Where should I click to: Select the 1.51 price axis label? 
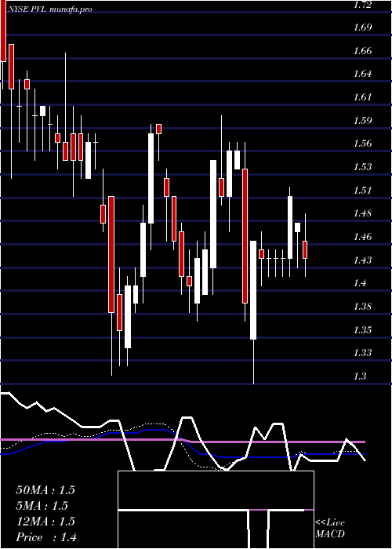click(363, 190)
